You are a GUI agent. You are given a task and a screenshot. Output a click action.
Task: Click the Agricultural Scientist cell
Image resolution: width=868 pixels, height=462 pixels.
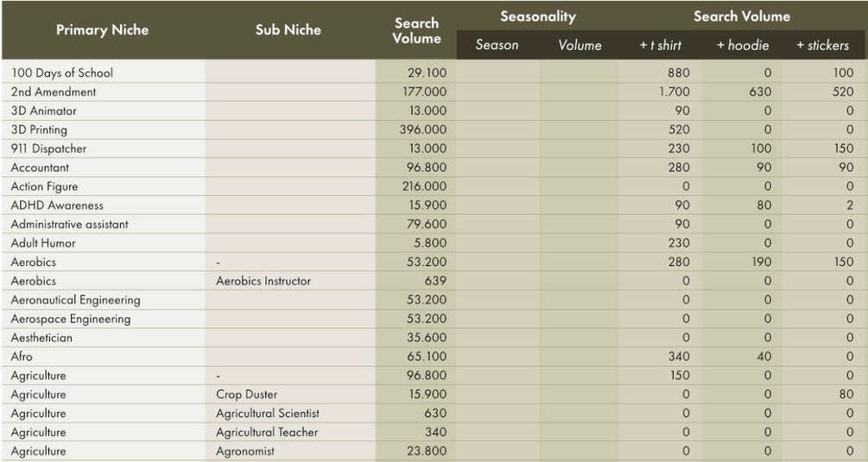(x=268, y=414)
